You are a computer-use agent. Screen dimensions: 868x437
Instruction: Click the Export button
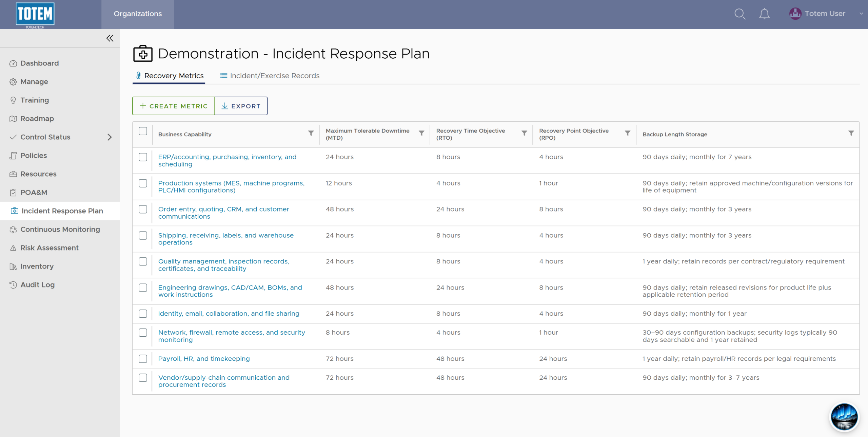pos(241,106)
